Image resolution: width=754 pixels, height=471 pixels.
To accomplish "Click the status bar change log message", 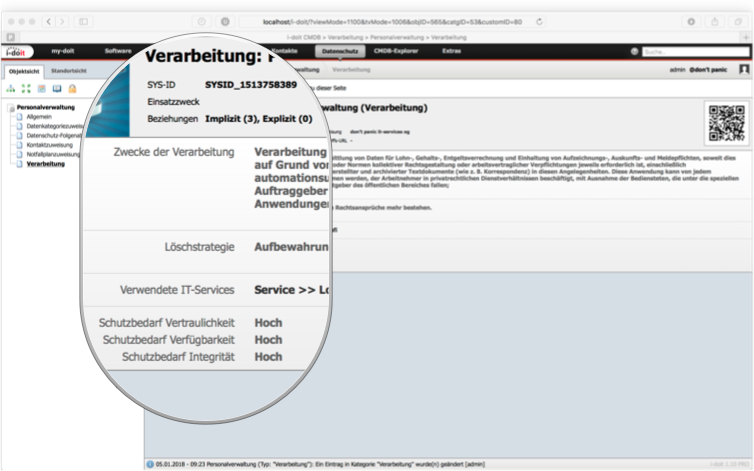I will pyautogui.click(x=320, y=464).
